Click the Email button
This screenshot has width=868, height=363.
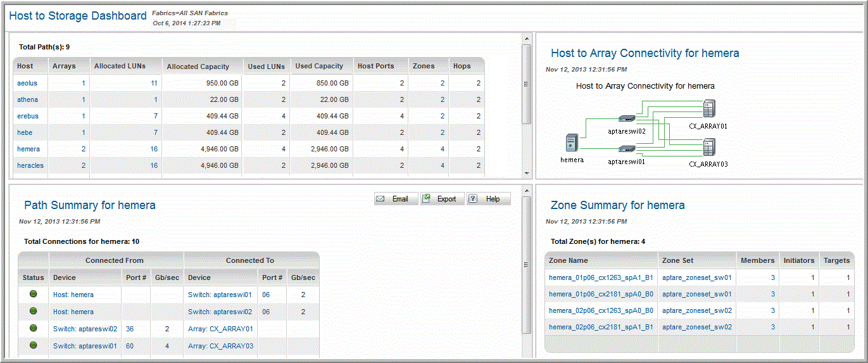pos(395,199)
